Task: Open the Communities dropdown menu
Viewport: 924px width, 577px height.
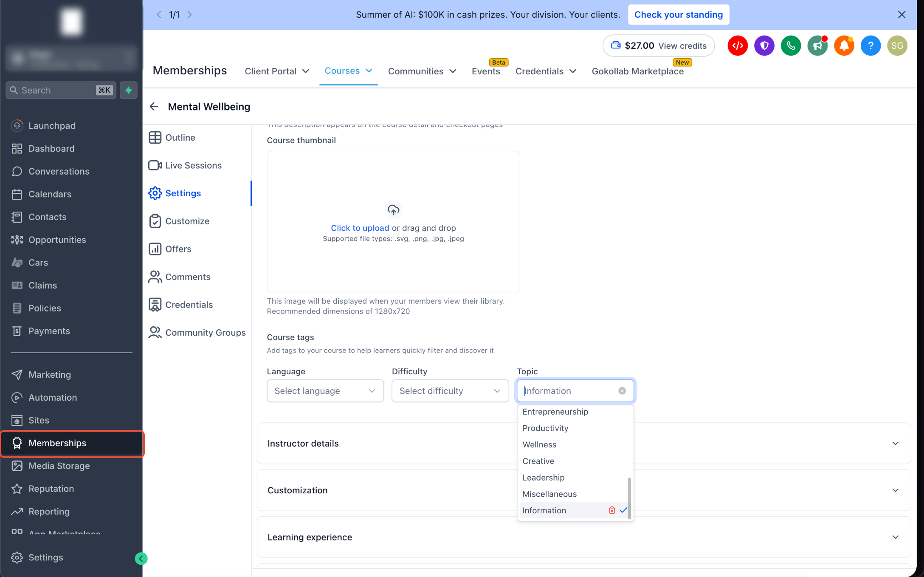Action: pyautogui.click(x=422, y=71)
